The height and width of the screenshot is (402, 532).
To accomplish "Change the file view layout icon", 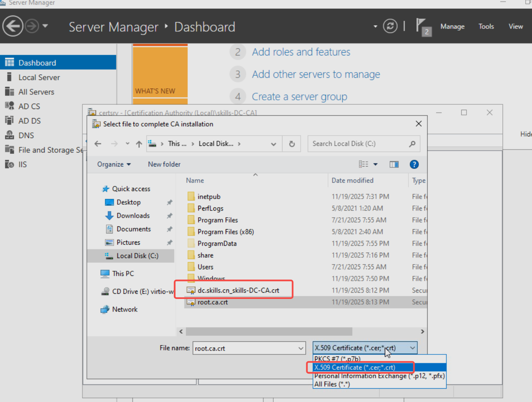I will pyautogui.click(x=363, y=164).
